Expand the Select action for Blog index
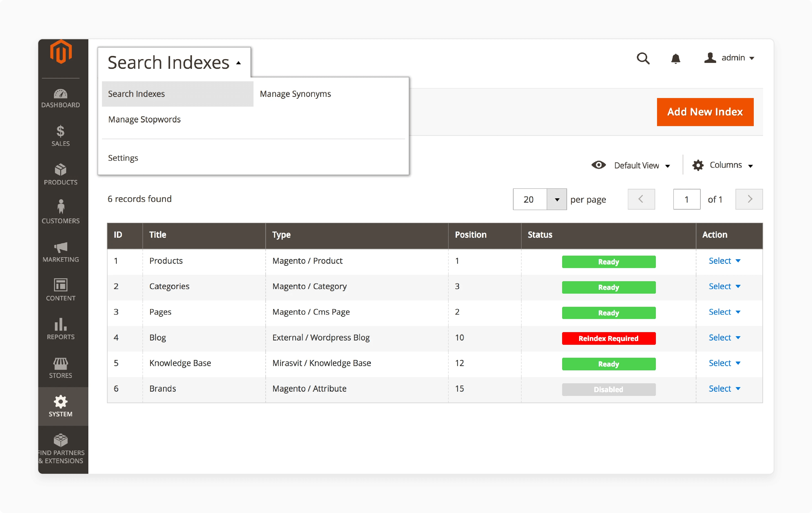812x513 pixels. coord(724,337)
